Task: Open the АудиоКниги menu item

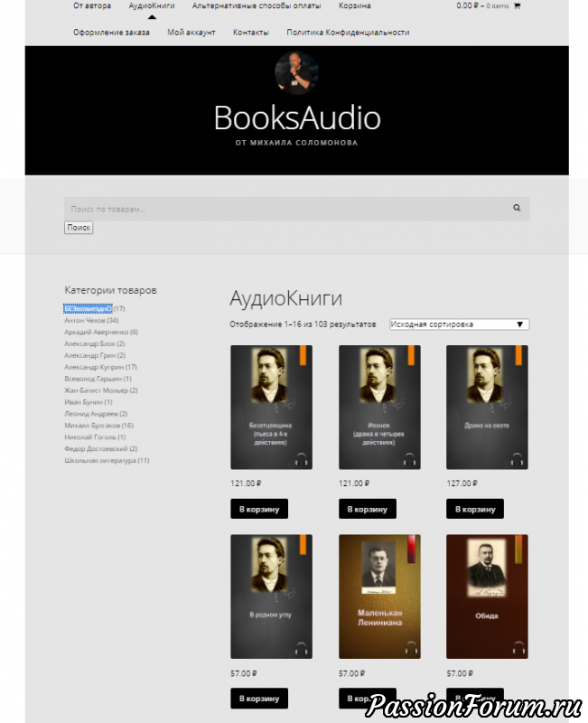Action: 152,5
